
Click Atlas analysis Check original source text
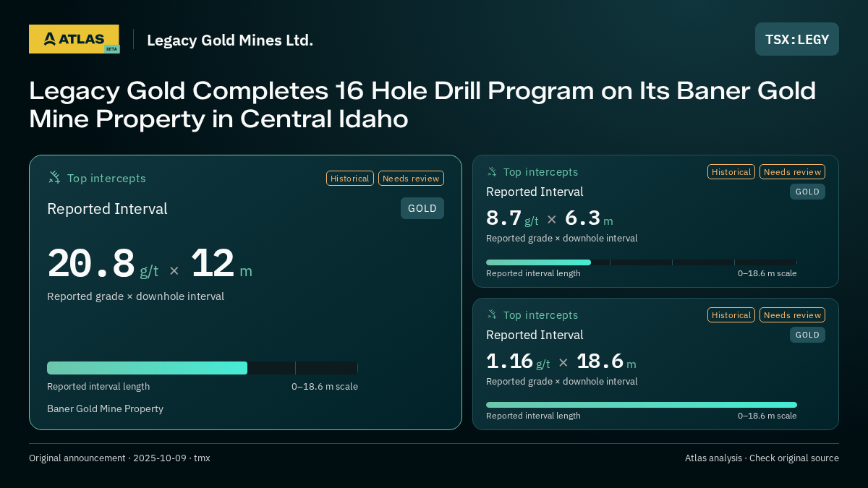pos(762,458)
